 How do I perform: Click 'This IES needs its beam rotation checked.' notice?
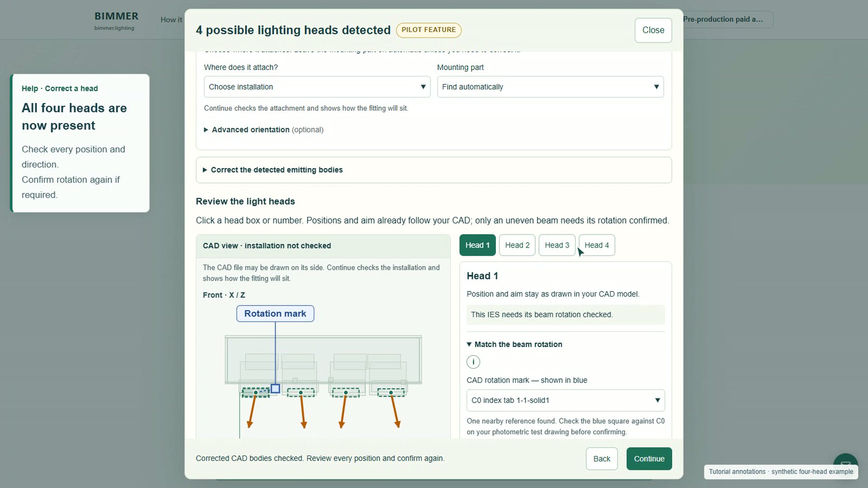pyautogui.click(x=566, y=315)
